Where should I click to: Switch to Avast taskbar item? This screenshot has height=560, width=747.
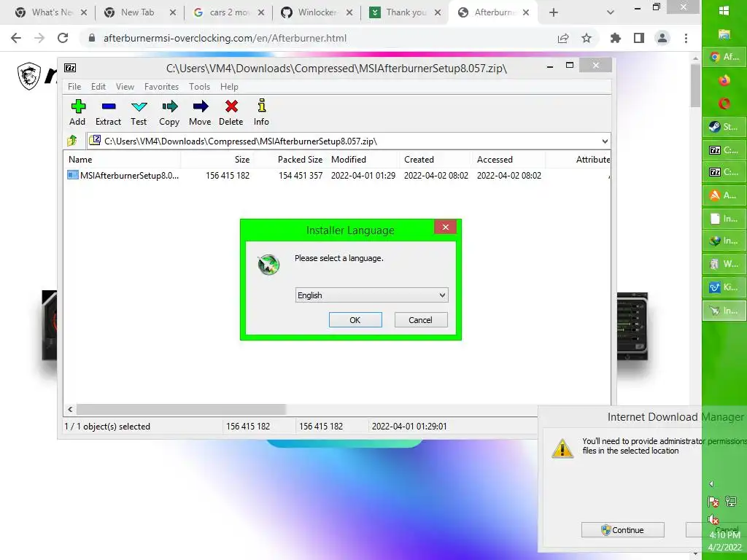[x=724, y=195]
